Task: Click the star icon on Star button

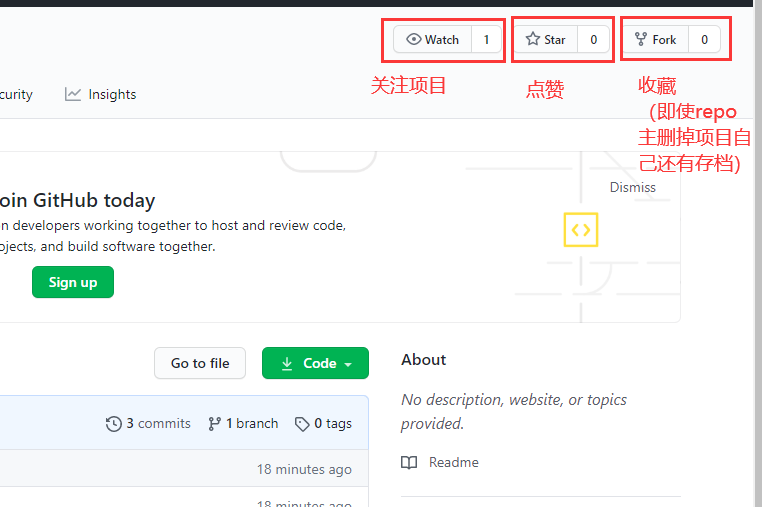Action: (x=533, y=39)
